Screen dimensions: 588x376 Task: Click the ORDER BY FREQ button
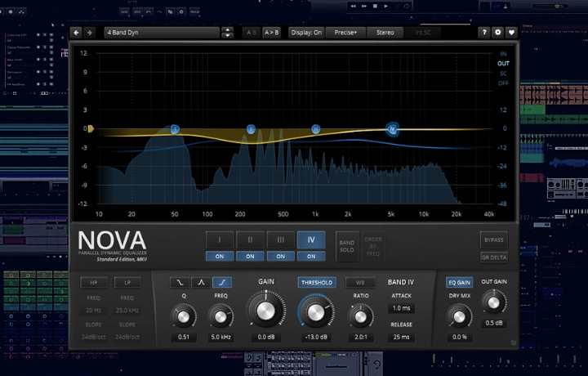pyautogui.click(x=373, y=246)
